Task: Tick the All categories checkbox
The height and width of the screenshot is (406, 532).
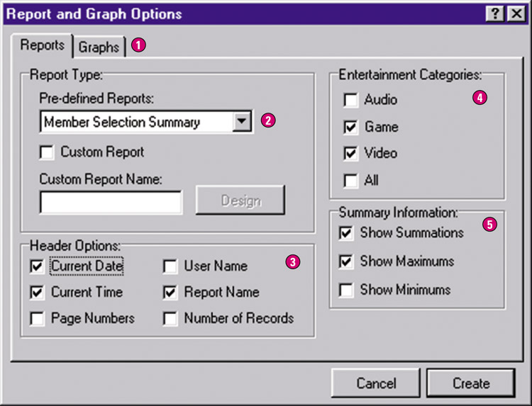Action: click(x=351, y=181)
